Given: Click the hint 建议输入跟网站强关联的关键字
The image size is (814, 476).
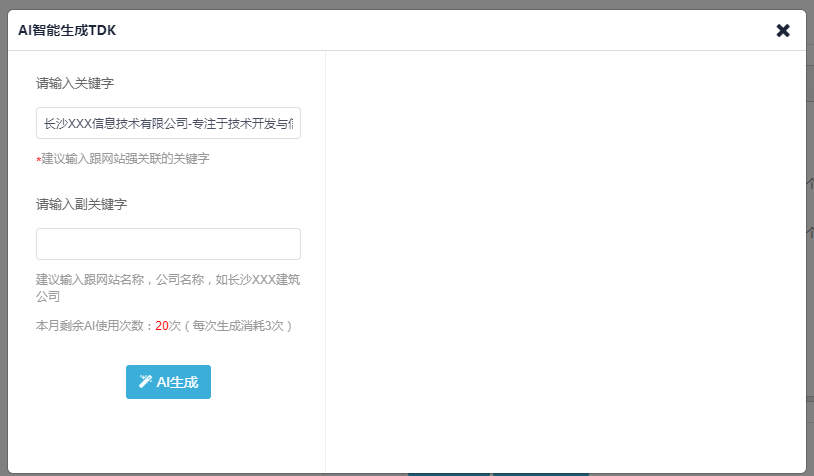Looking at the screenshot, I should point(125,158).
